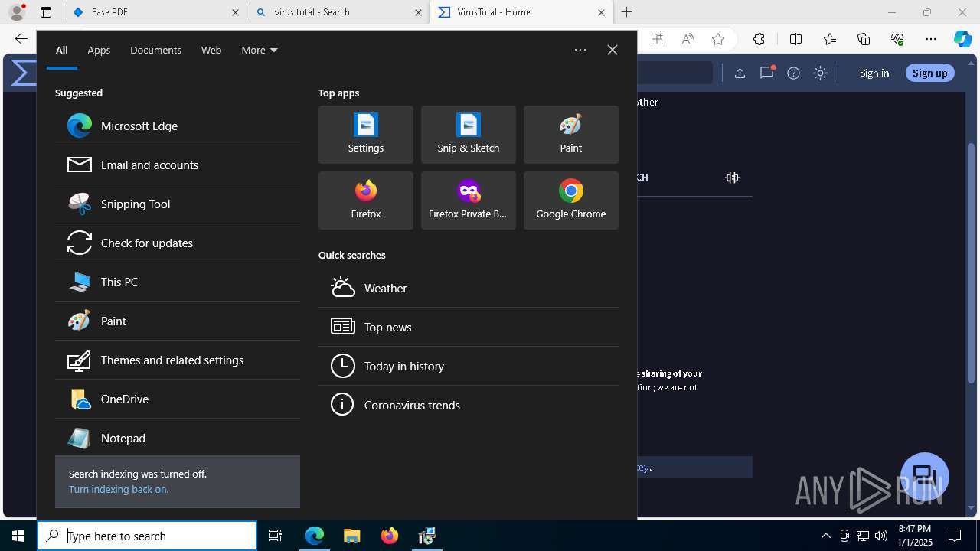Viewport: 980px width, 551px height.
Task: Click Turn indexing back on link
Action: tap(119, 489)
